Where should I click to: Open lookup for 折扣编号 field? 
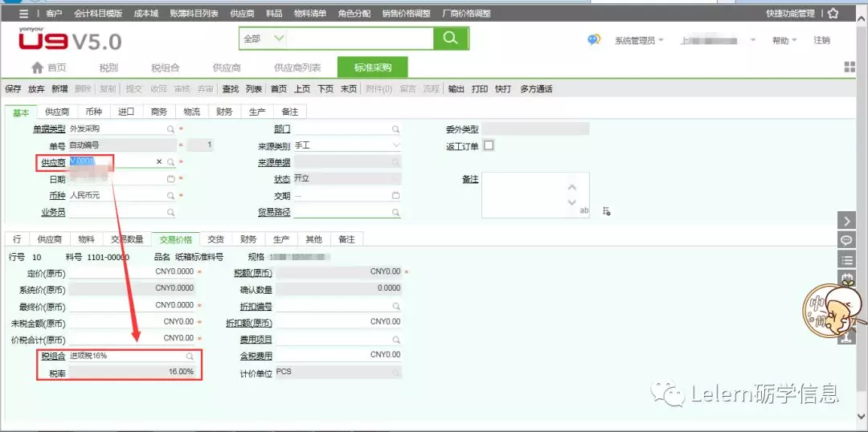[x=395, y=306]
